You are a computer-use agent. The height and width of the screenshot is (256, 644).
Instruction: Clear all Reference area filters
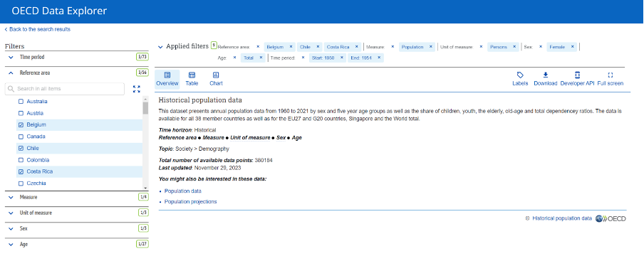[x=258, y=47]
